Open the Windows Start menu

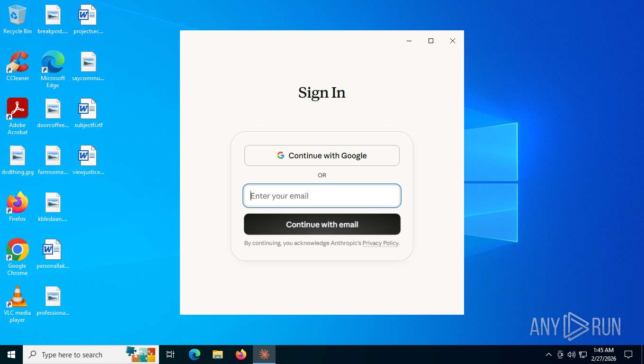[x=11, y=355]
